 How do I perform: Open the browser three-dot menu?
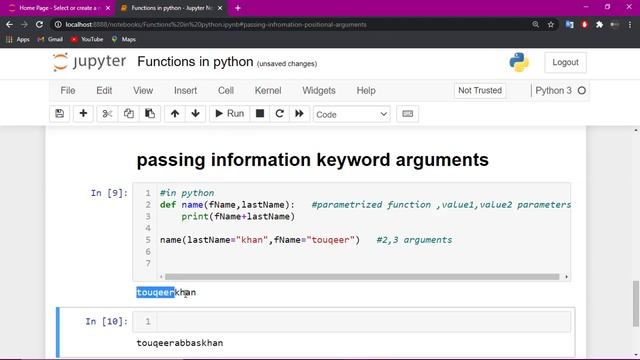point(630,24)
